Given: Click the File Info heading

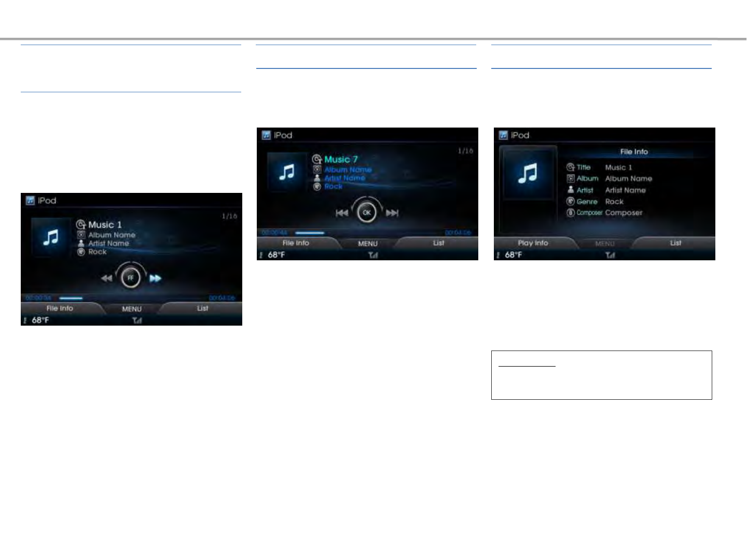Looking at the screenshot, I should tap(634, 152).
